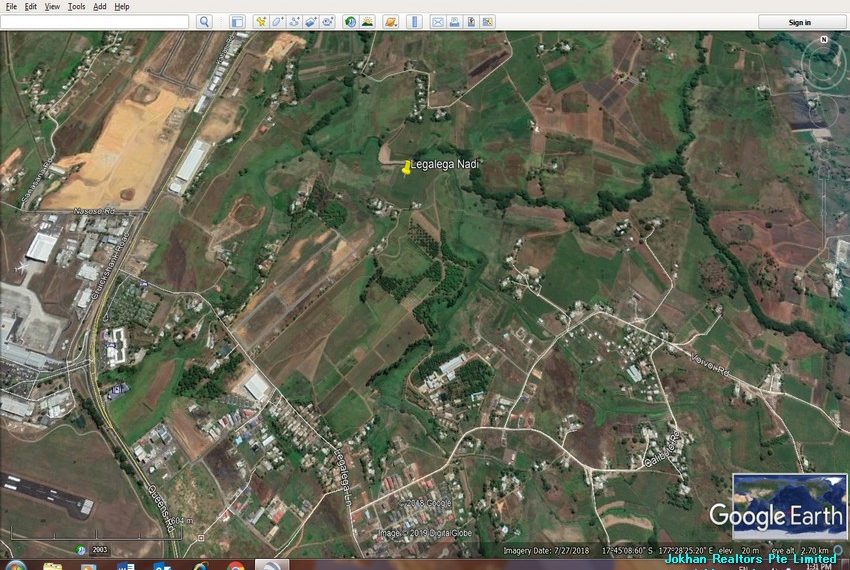Click the search magnifier button
850x570 pixels.
(204, 22)
